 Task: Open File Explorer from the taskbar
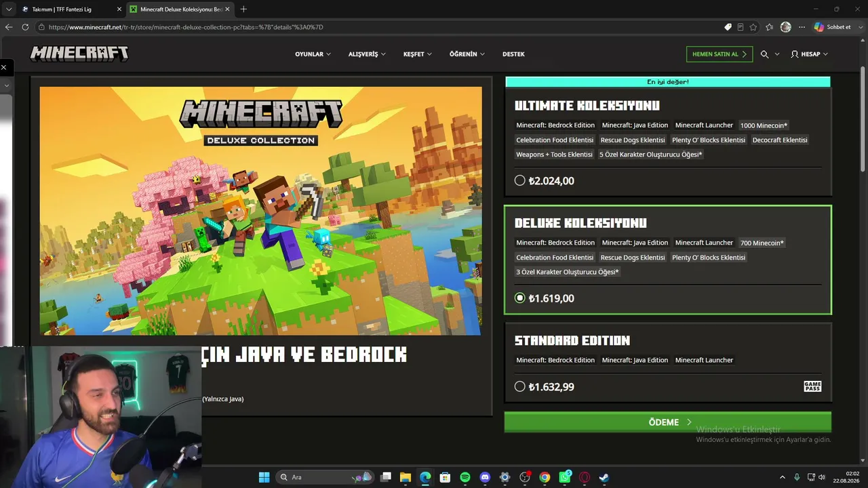tap(406, 477)
